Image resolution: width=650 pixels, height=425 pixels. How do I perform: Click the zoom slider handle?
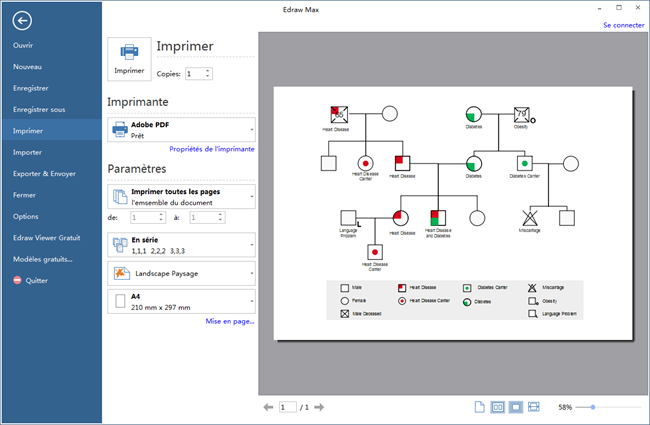[x=593, y=407]
